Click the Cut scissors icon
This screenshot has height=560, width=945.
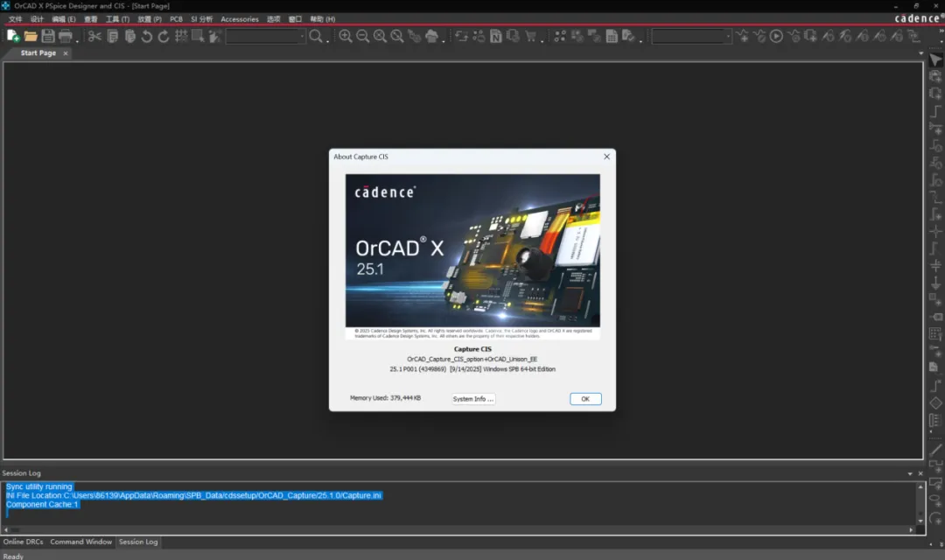[94, 36]
